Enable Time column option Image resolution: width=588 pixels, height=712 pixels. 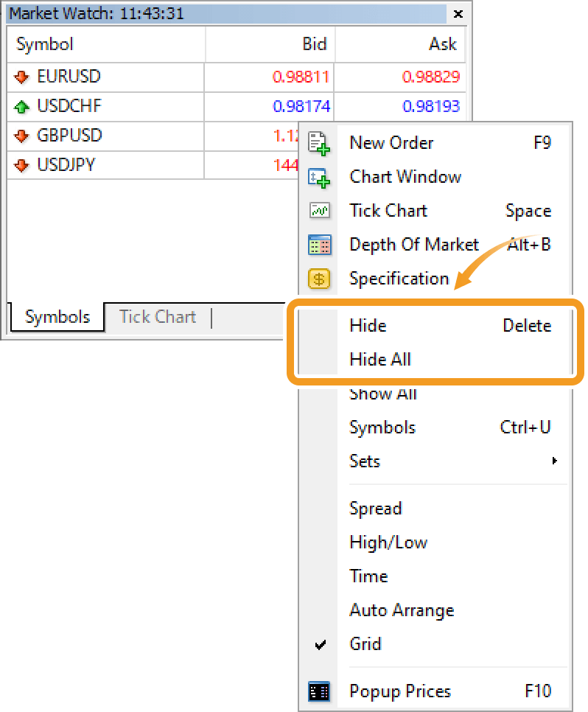pos(435,576)
